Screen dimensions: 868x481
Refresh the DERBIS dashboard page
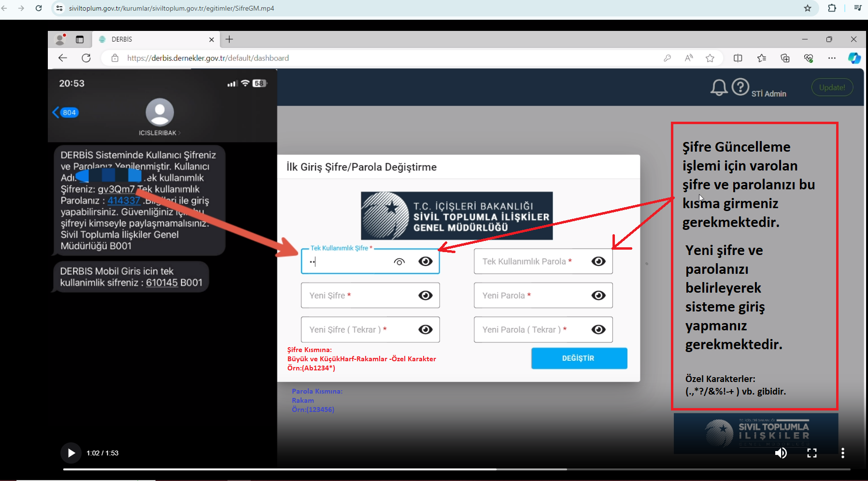tap(86, 58)
